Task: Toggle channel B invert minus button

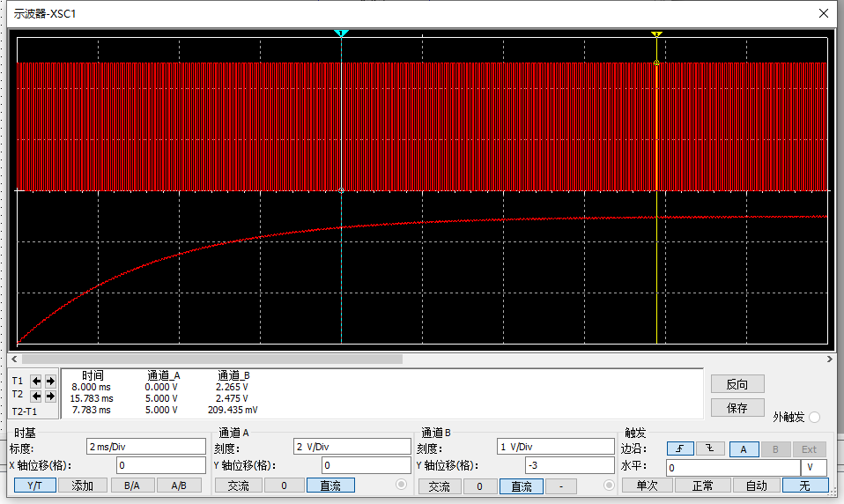Action: (x=561, y=486)
